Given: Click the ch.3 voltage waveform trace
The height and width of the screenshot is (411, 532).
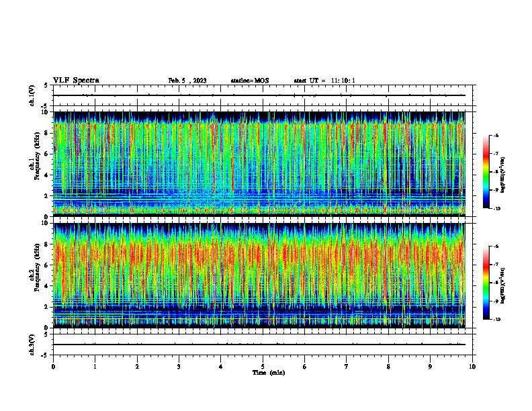Looking at the screenshot, I should [x=259, y=345].
